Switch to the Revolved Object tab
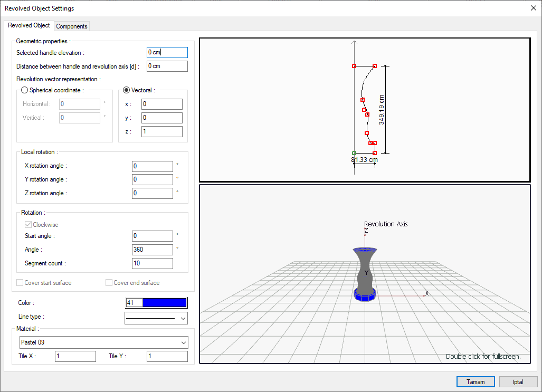Screen dimensions: 542x392 [x=29, y=25]
